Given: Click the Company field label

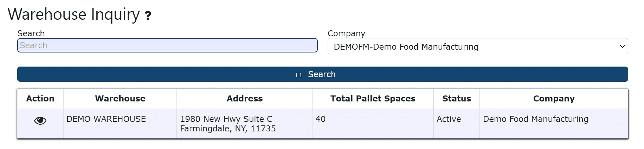Looking at the screenshot, I should click(x=346, y=33).
